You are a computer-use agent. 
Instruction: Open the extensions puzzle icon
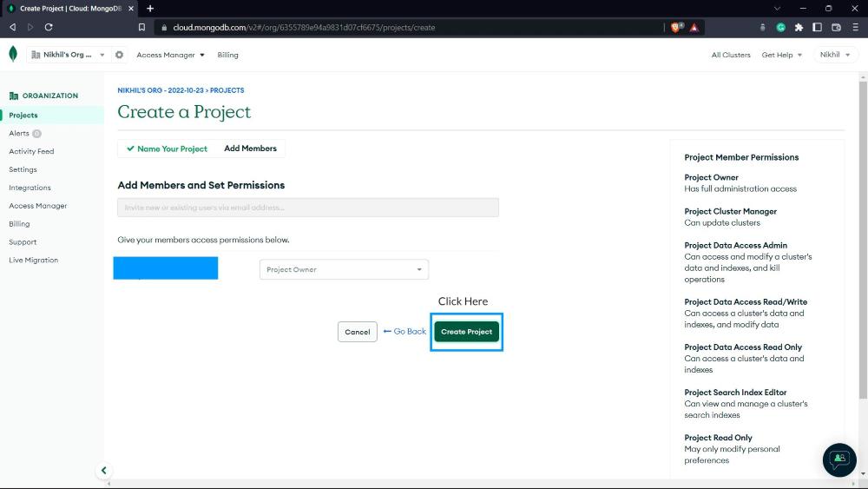tap(799, 27)
